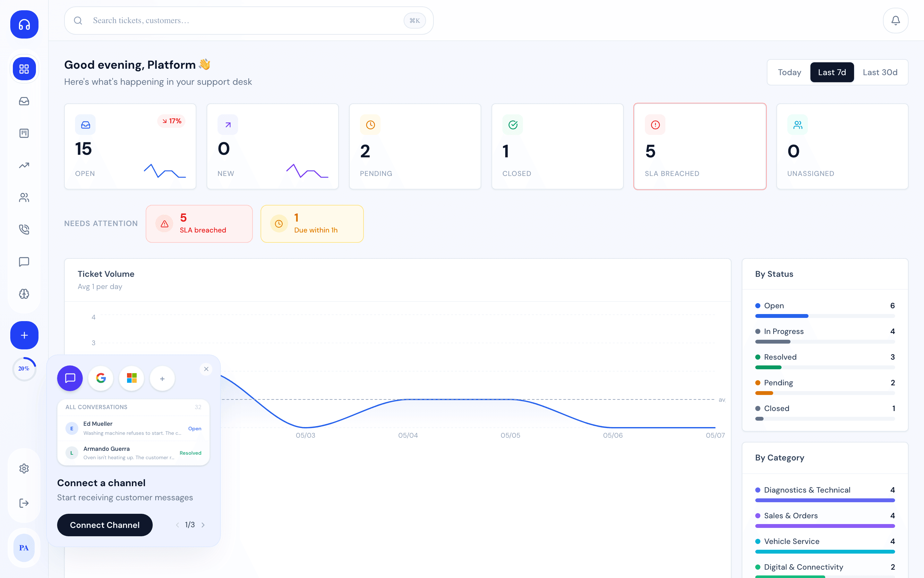This screenshot has width=924, height=578.
Task: Click the Diagnostics & Technical category
Action: pyautogui.click(x=825, y=494)
